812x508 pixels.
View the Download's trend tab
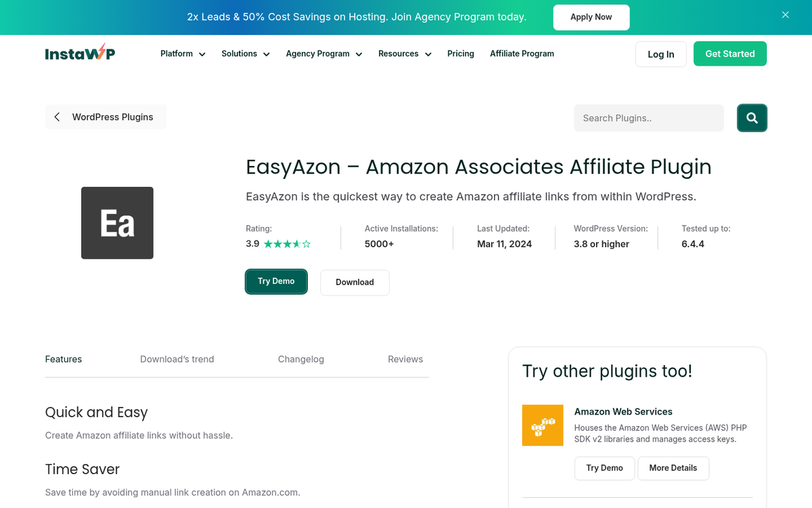coord(177,359)
